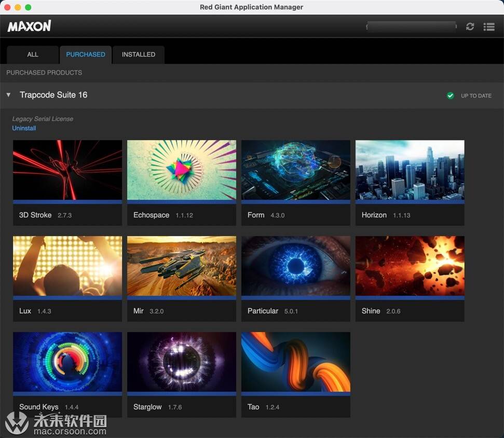Open the Shine explosion thumbnail
Image resolution: width=504 pixels, height=438 pixels.
[410, 266]
